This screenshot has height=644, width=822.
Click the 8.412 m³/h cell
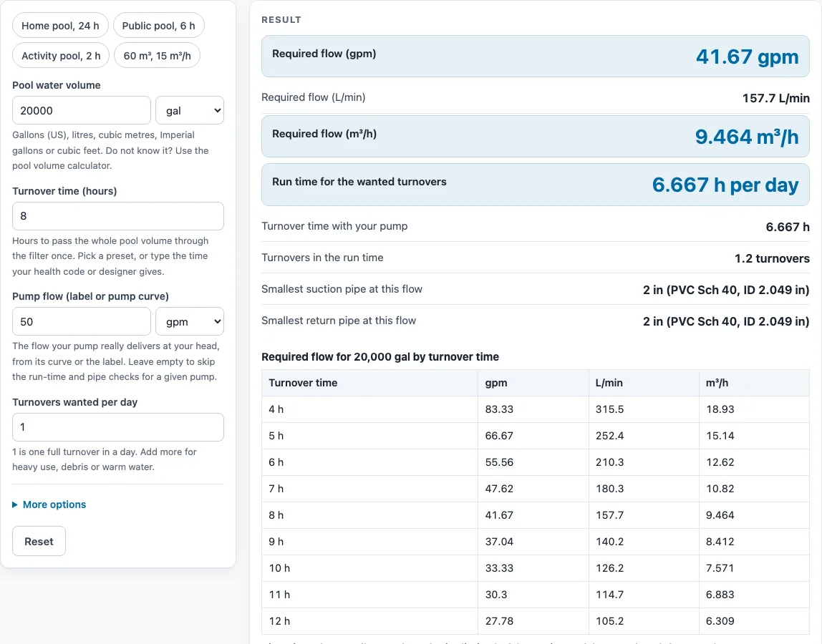[x=755, y=542]
